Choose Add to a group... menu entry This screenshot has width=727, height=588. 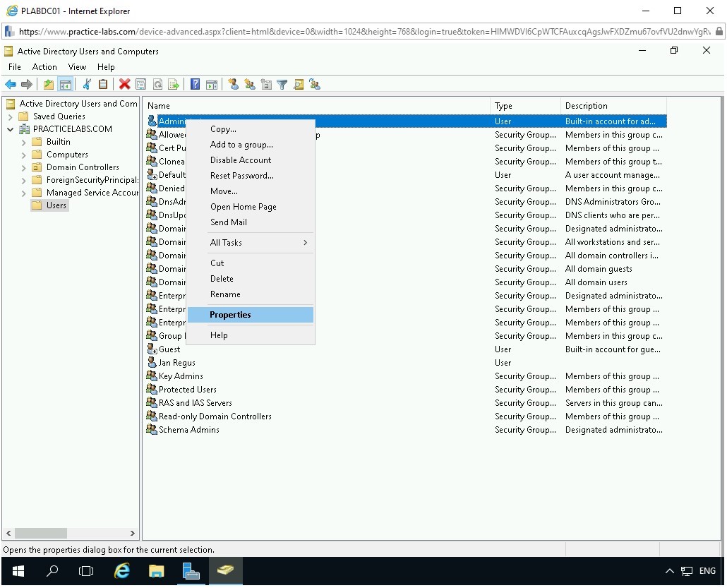tap(251, 145)
